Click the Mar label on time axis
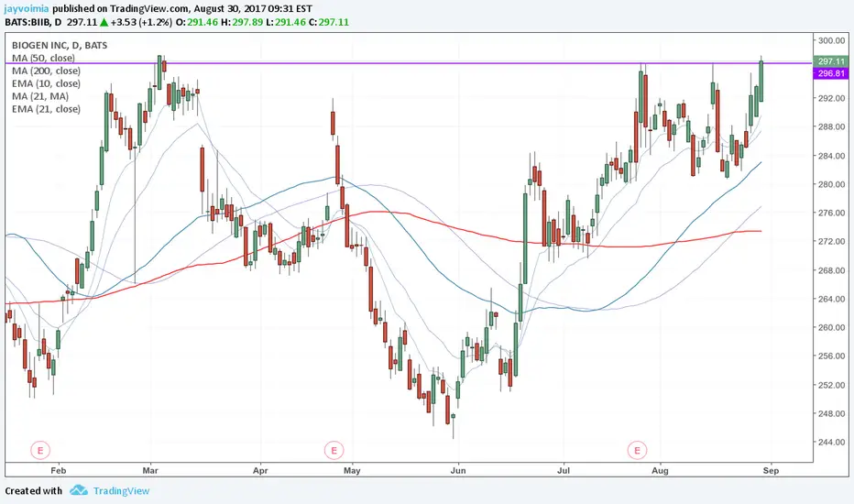This screenshot has height=504, width=854. (x=150, y=470)
